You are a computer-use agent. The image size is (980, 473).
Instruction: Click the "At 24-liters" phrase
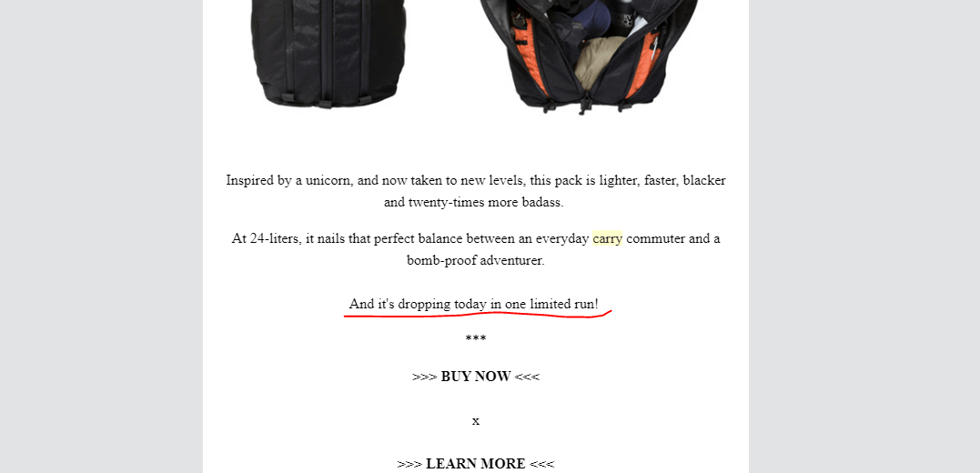coord(266,238)
